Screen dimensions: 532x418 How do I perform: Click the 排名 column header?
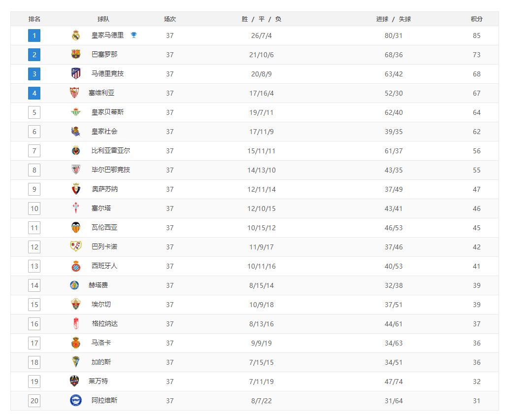click(34, 19)
